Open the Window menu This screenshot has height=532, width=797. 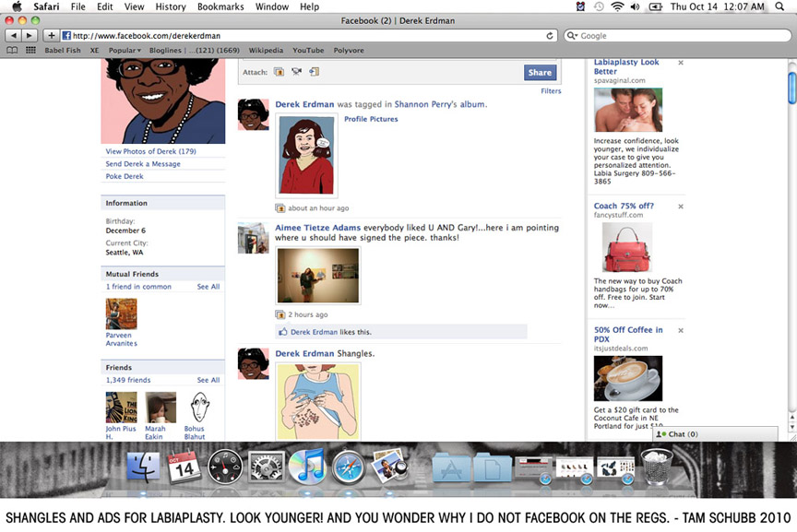pos(272,6)
